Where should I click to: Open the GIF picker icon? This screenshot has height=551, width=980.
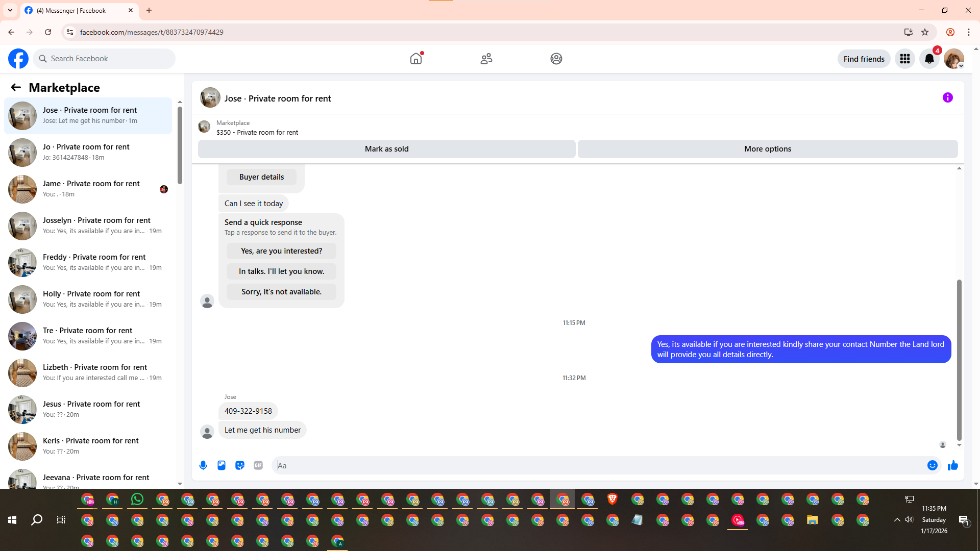point(258,465)
